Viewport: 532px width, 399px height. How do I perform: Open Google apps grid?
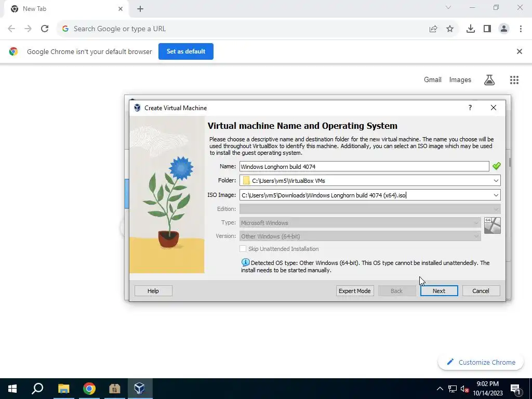click(x=514, y=79)
